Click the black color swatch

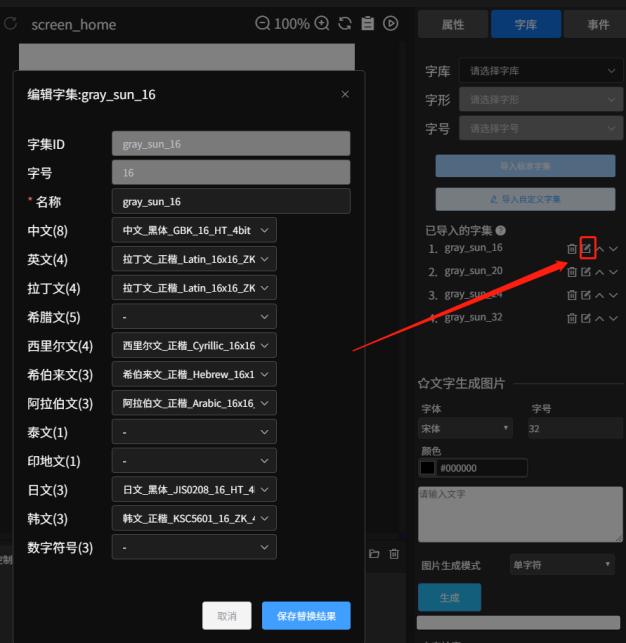tap(427, 467)
